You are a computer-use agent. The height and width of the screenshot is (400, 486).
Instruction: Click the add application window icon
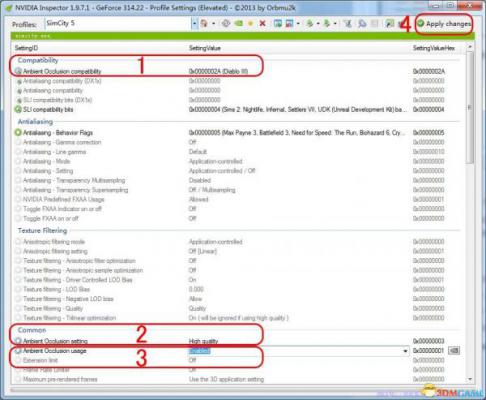coord(278,23)
